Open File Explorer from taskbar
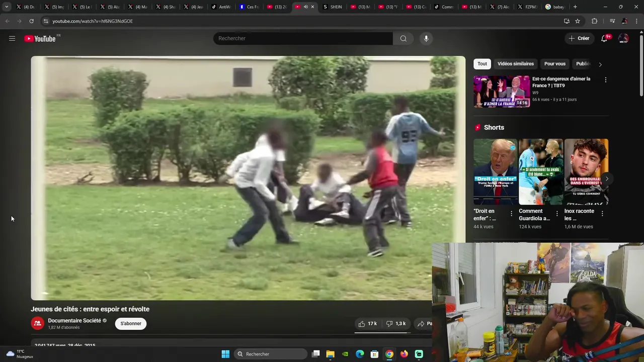644x362 pixels. click(x=331, y=354)
